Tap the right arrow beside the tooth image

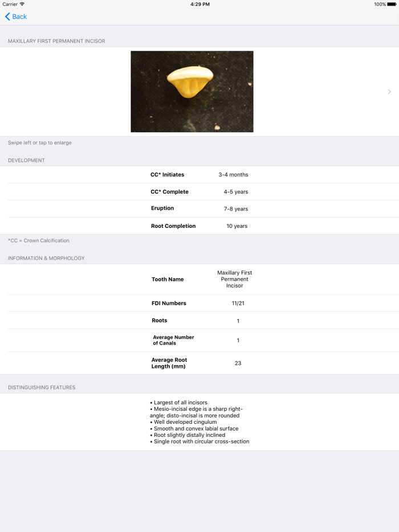point(390,91)
